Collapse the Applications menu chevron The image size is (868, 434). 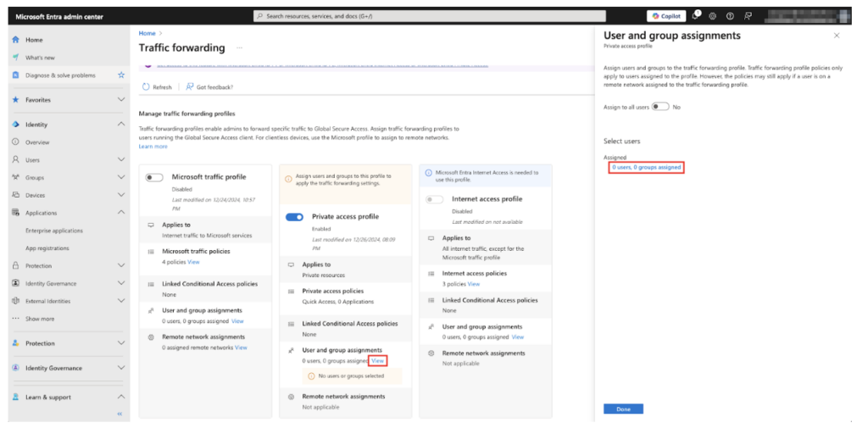click(121, 213)
